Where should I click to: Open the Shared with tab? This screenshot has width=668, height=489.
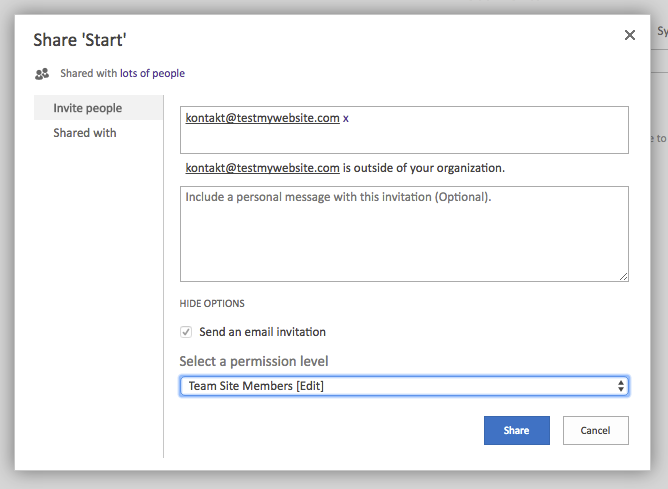tap(85, 133)
